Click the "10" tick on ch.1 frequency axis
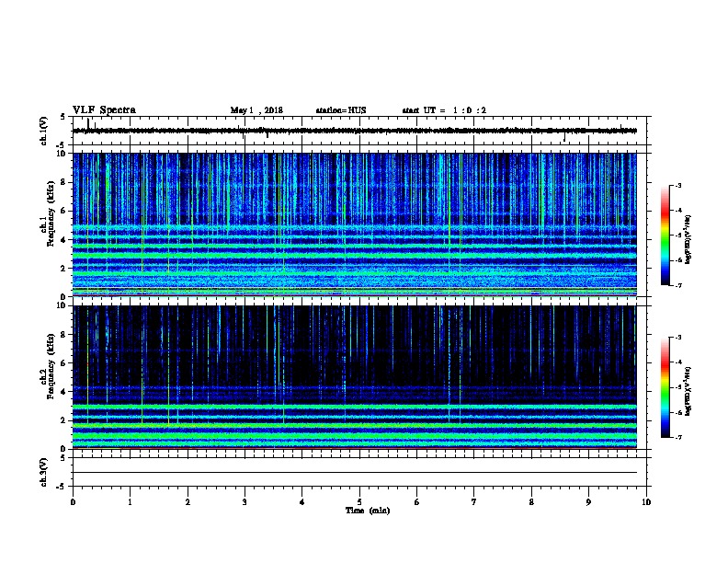Screen dimensions: 728x563 62,154
